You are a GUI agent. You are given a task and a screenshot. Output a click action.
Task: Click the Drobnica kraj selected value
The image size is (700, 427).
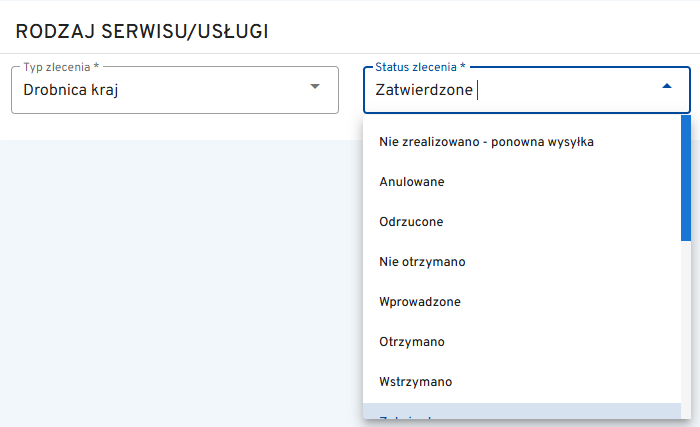tap(78, 91)
